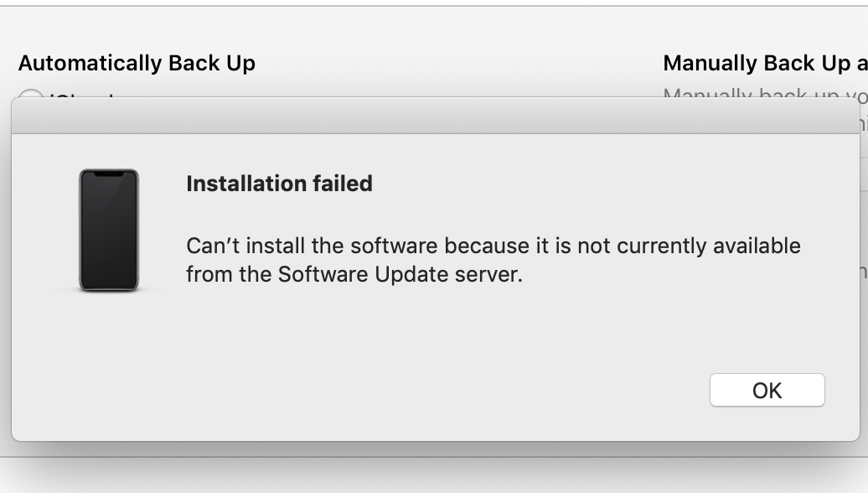Click the Installation failed heading
This screenshot has width=868, height=493.
pyautogui.click(x=279, y=184)
